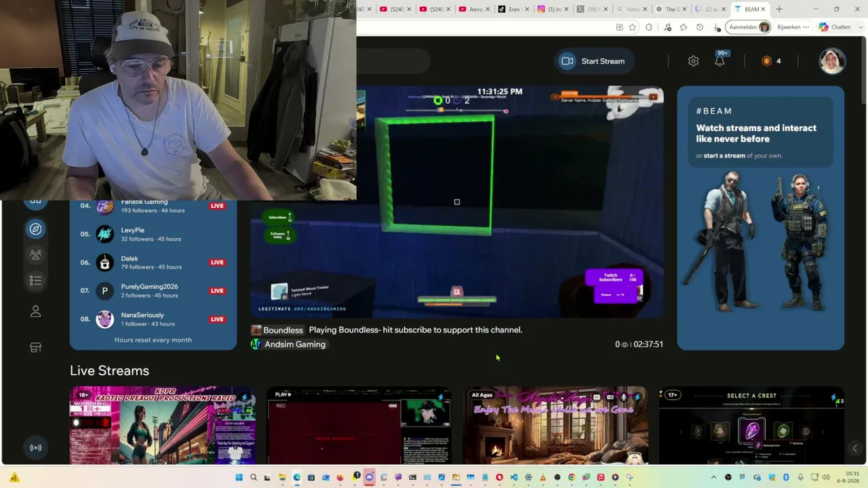Open the All Ages fireplace music stream
Screen dimensions: 868x488
click(555, 426)
